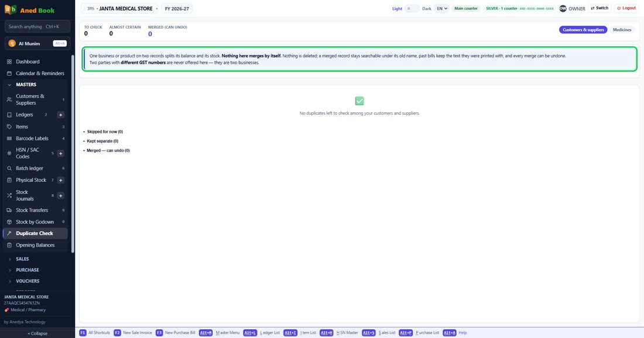Switch to the Customers & suppliers tab

(583, 30)
